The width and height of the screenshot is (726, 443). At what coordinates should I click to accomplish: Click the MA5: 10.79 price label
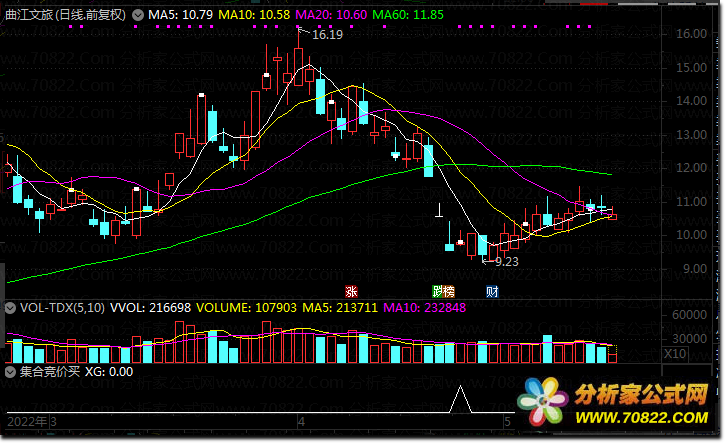coord(181,15)
